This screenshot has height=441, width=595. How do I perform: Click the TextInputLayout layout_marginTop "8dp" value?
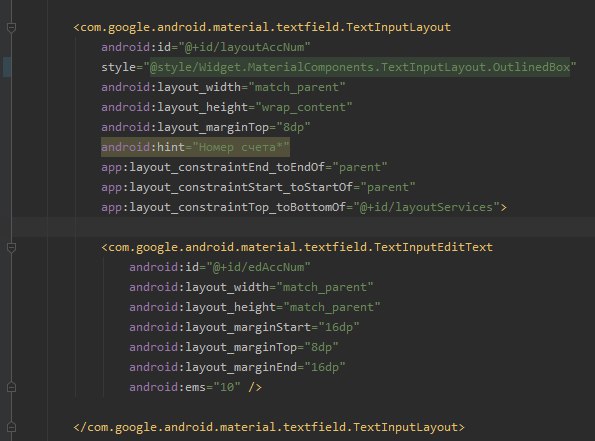click(x=293, y=127)
